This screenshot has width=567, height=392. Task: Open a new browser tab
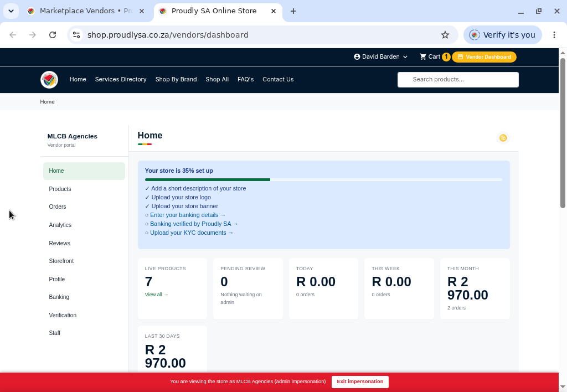(x=293, y=11)
